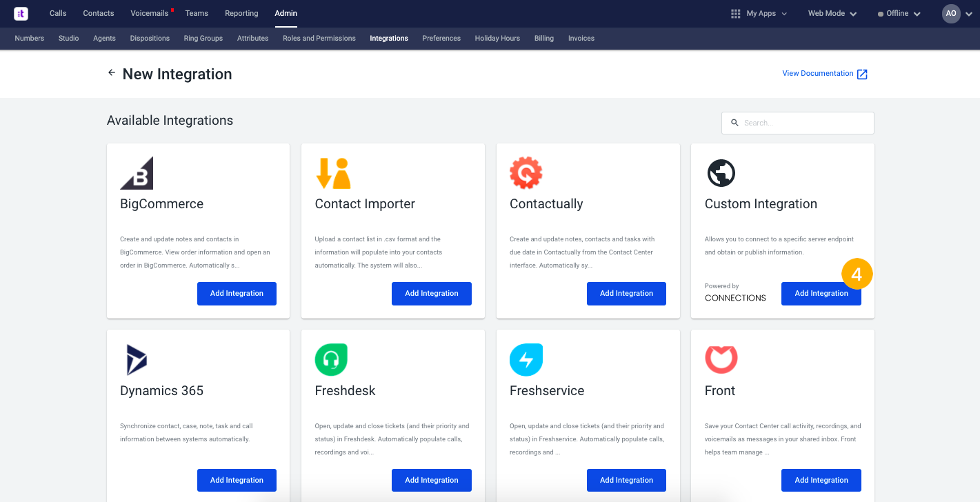This screenshot has height=502, width=980.
Task: Open the Contacts menu
Action: [x=99, y=13]
